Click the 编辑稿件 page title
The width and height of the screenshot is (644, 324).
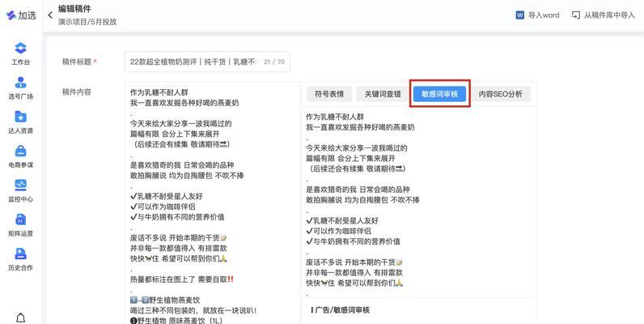point(74,9)
